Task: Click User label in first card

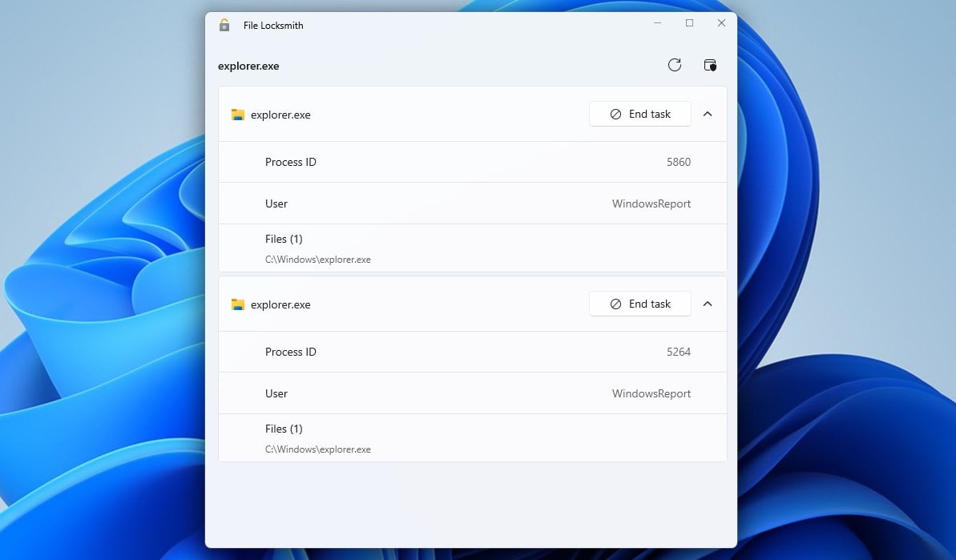Action: pyautogui.click(x=276, y=203)
